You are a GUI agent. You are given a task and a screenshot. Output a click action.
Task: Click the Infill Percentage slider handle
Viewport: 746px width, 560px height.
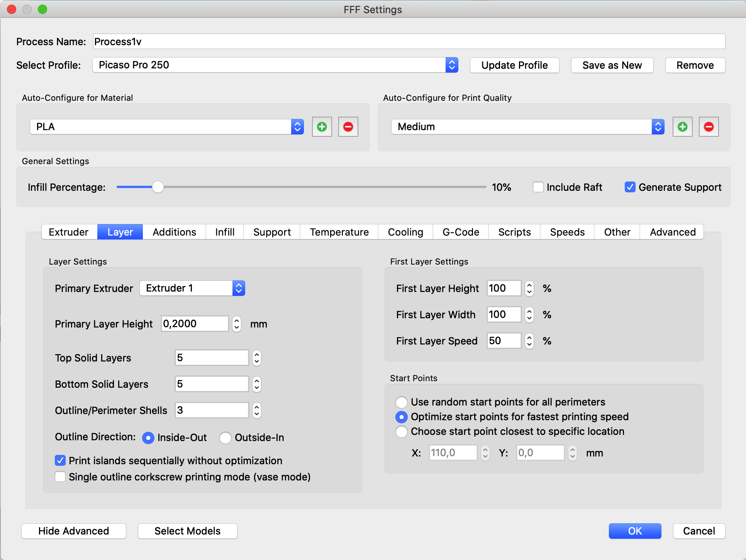click(x=158, y=187)
